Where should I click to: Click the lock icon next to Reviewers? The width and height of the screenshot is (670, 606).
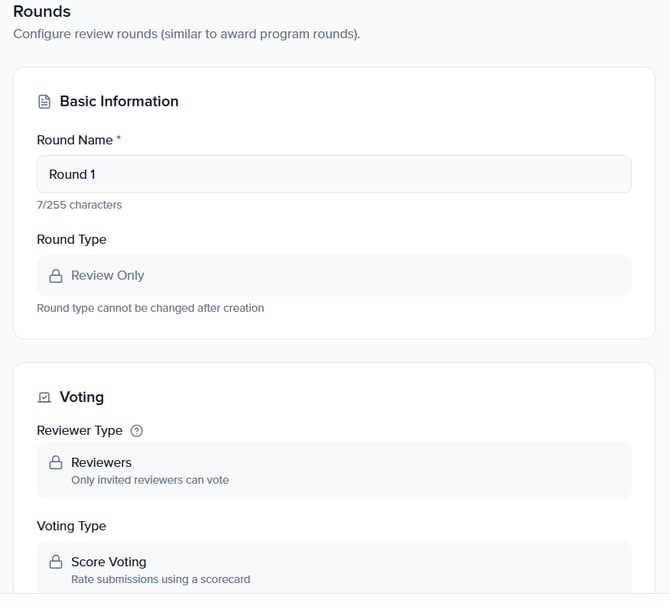[56, 463]
